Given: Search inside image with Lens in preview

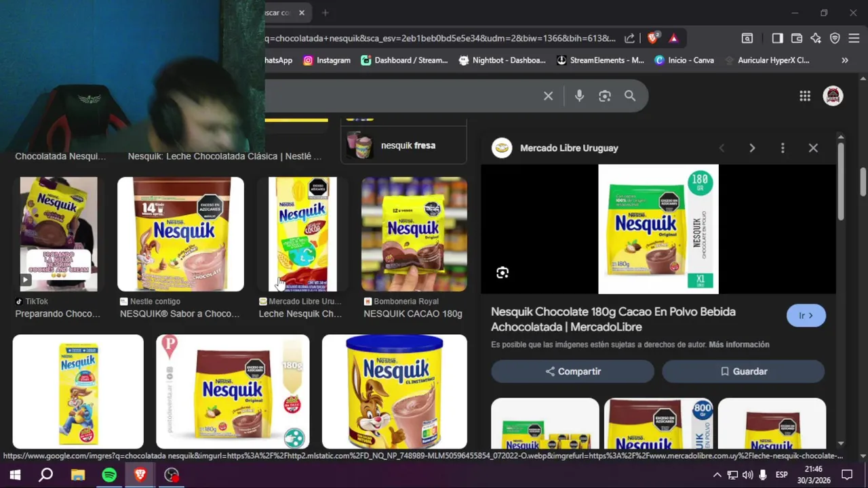Looking at the screenshot, I should (x=502, y=272).
